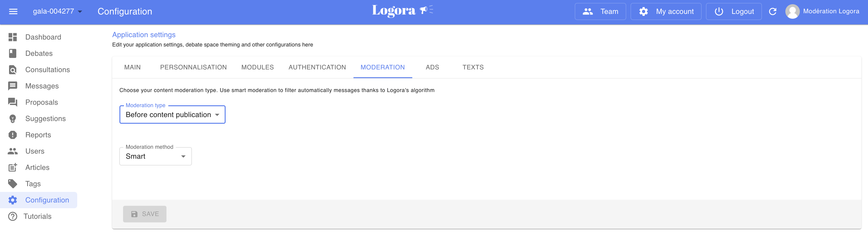Screen dimensions: 868x242
Task: Open the hamburger menu icon
Action: coord(13,11)
